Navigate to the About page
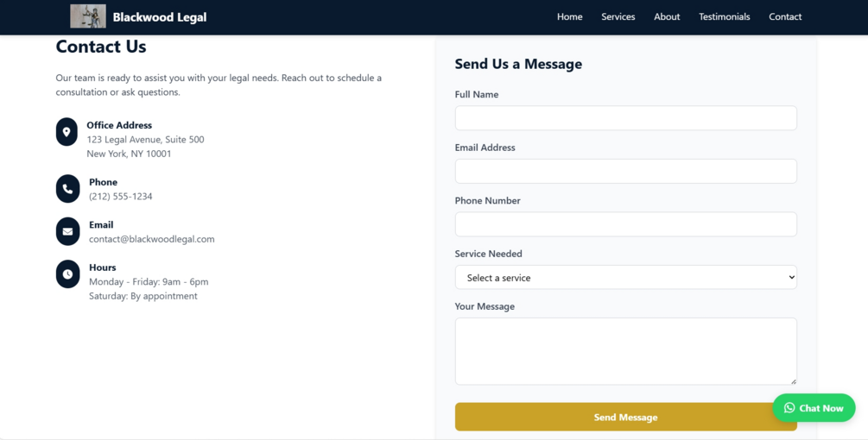Image resolution: width=868 pixels, height=440 pixels. [667, 16]
